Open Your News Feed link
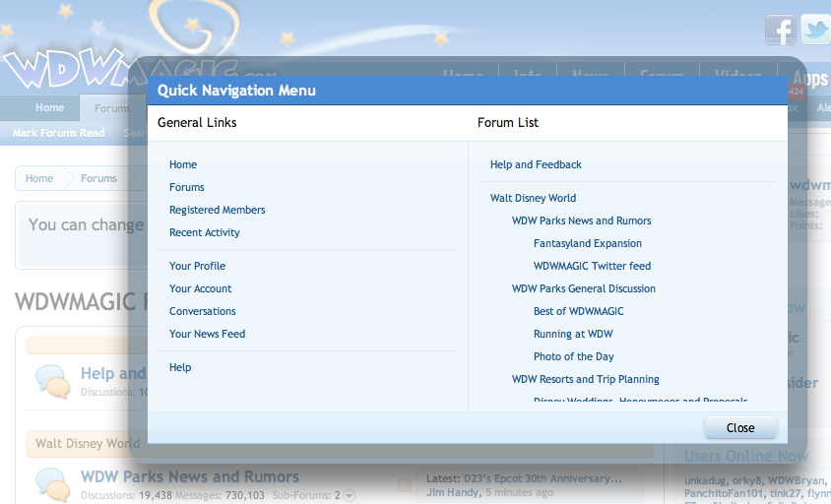The image size is (831, 504). [207, 334]
